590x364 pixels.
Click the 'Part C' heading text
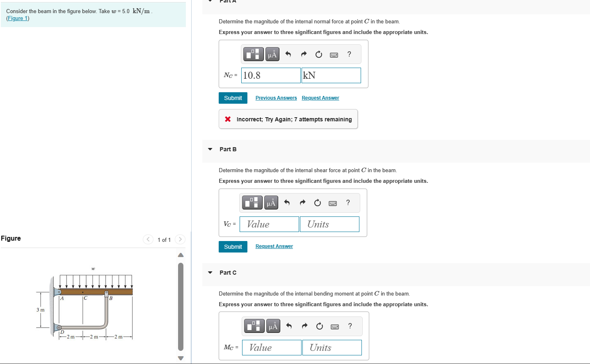point(228,273)
